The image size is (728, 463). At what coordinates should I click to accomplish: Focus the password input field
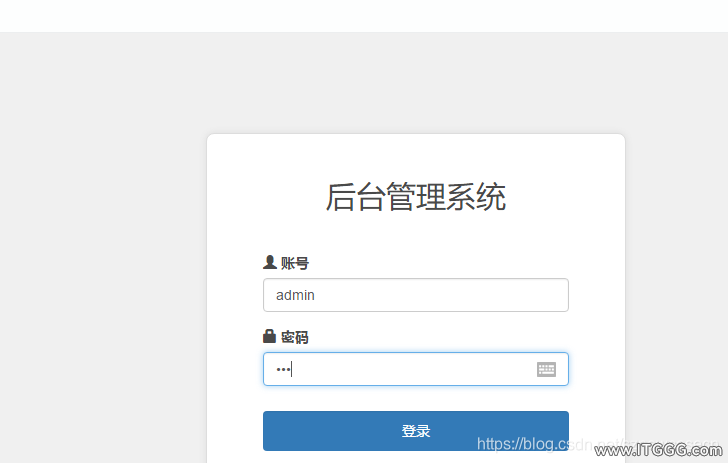(x=416, y=369)
